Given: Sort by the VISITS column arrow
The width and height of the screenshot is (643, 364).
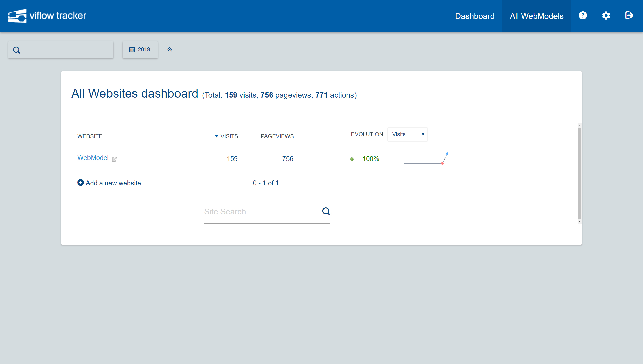Looking at the screenshot, I should [216, 136].
